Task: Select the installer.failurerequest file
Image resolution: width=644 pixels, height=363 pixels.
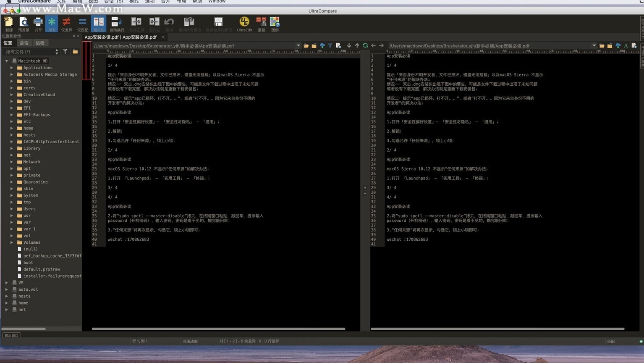Action: coord(52,276)
